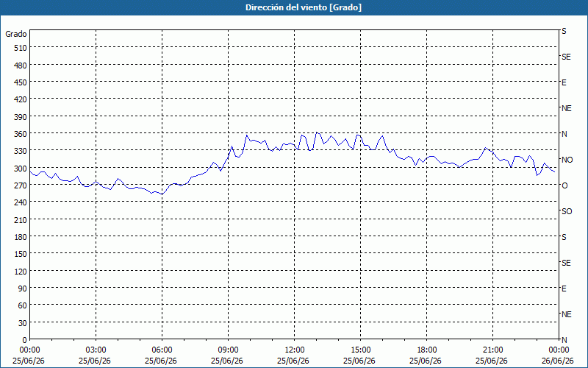This screenshot has width=588, height=368.
Task: Click the 270 degree axis label
Action: pyautogui.click(x=21, y=185)
